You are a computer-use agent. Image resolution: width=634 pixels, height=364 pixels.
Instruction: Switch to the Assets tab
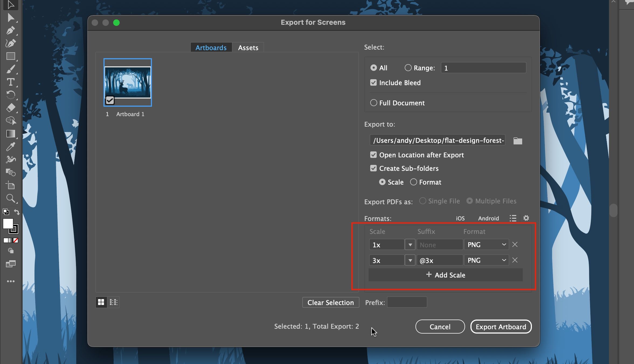pyautogui.click(x=248, y=48)
